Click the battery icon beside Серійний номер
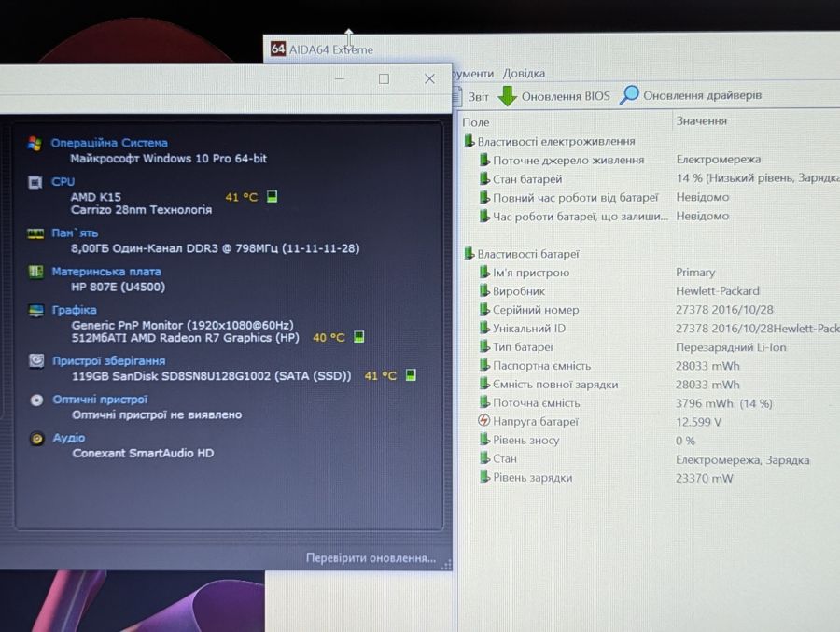This screenshot has width=840, height=632. pos(484,309)
